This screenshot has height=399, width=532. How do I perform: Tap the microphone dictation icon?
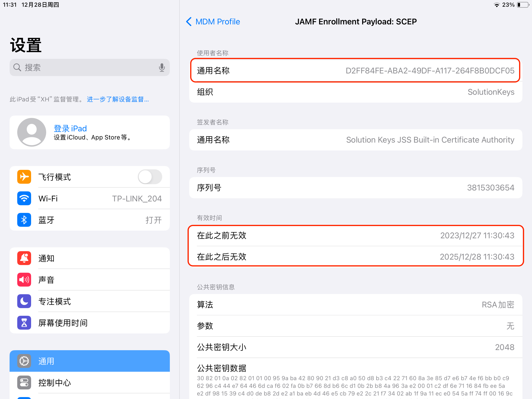[162, 68]
